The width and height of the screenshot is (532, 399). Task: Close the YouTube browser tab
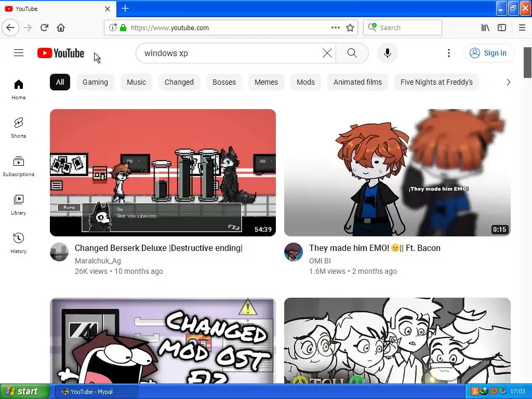108,9
